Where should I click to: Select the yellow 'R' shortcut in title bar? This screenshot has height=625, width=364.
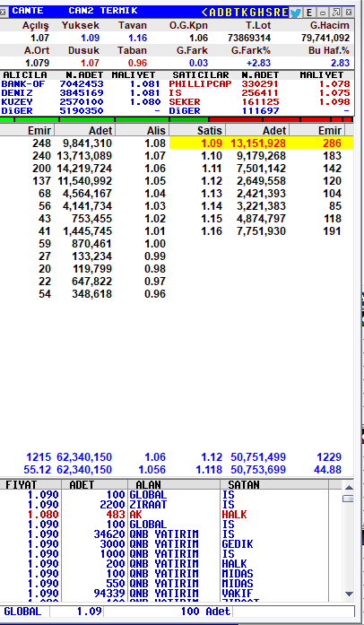point(277,13)
